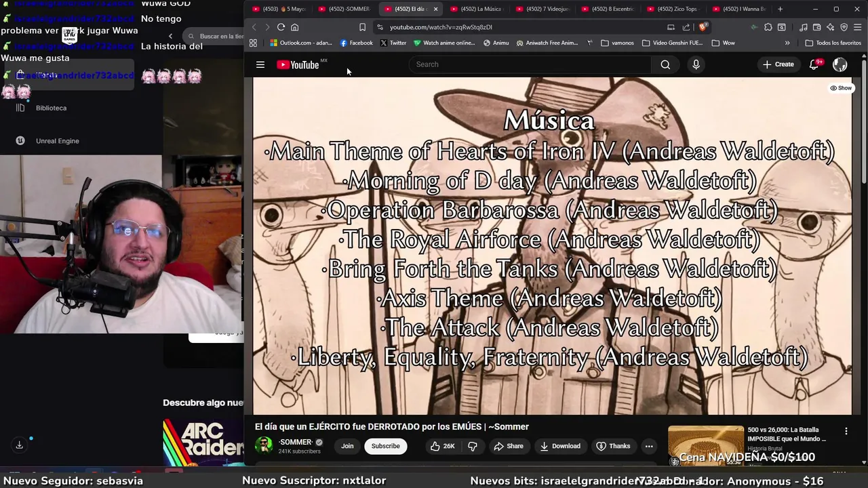Open the Facebook bookmark
Viewport: 868px width, 488px height.
(x=357, y=43)
